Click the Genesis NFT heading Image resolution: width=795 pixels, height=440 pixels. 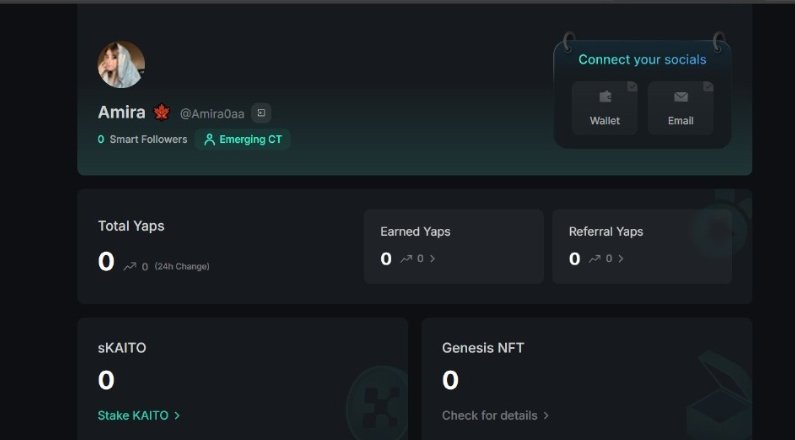(x=483, y=348)
